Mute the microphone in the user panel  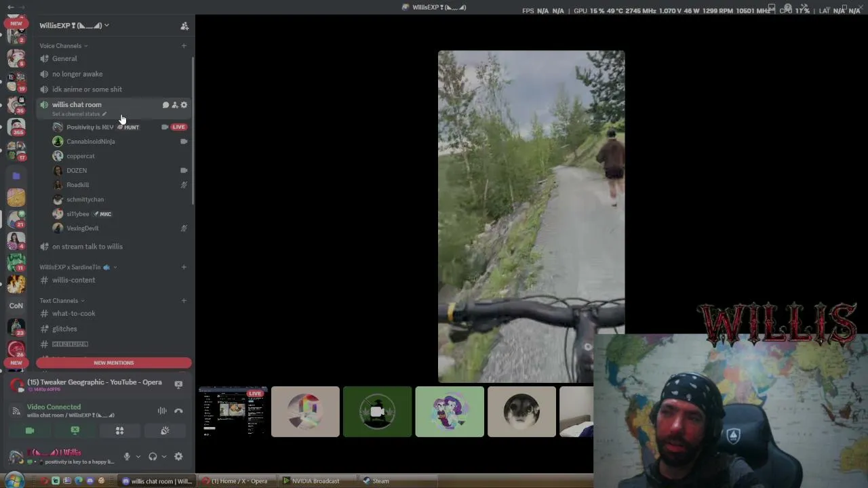click(127, 457)
